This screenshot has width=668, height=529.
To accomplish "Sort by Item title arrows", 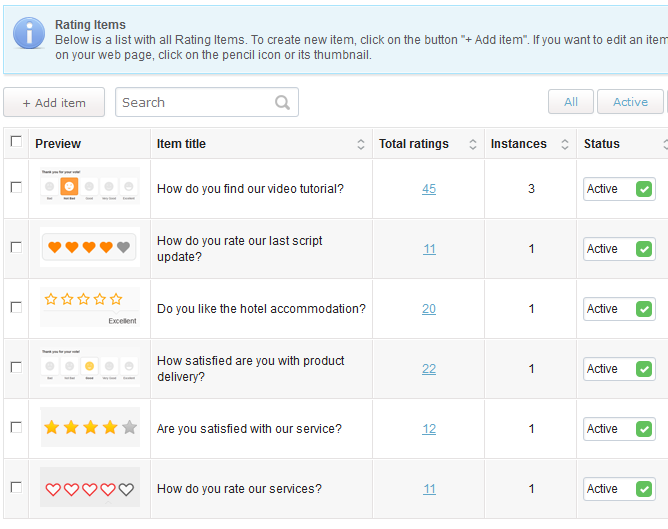I will 360,144.
